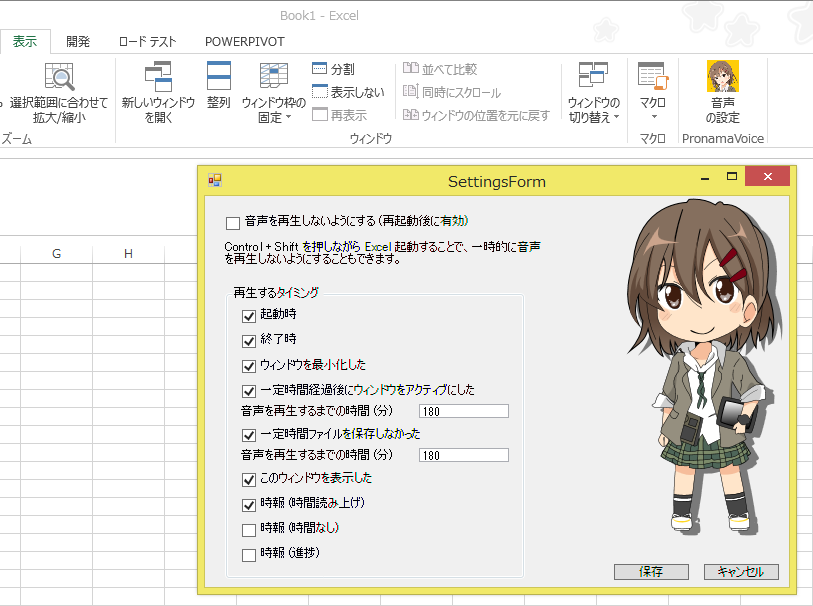
Task: Click the Zoom to Selection icon
Action: pos(59,77)
